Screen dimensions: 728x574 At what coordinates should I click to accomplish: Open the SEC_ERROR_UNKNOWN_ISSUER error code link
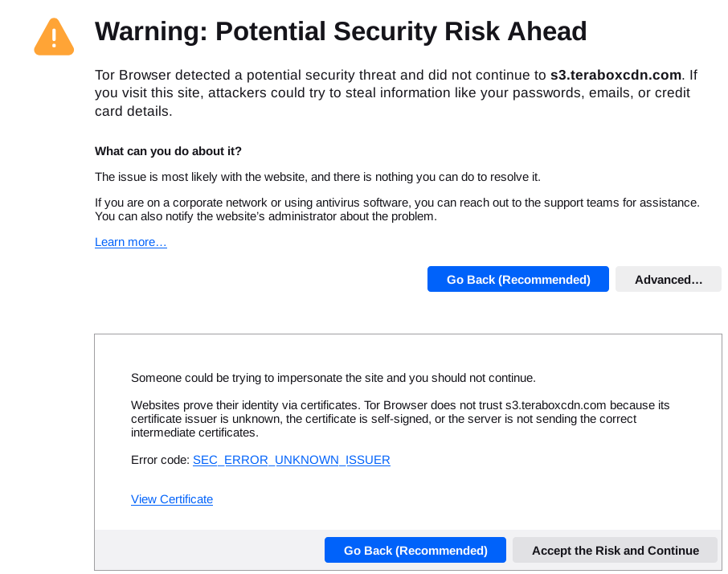pos(291,460)
